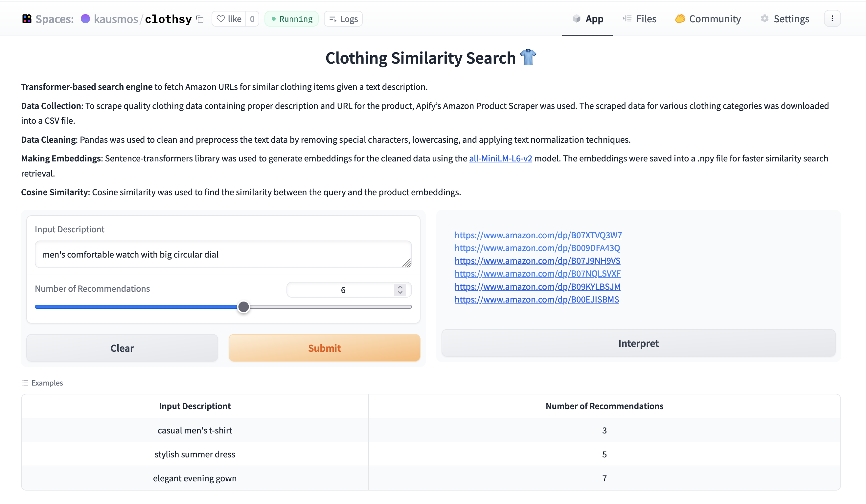The width and height of the screenshot is (866, 504).
Task: Click the Running status badge
Action: 291,19
